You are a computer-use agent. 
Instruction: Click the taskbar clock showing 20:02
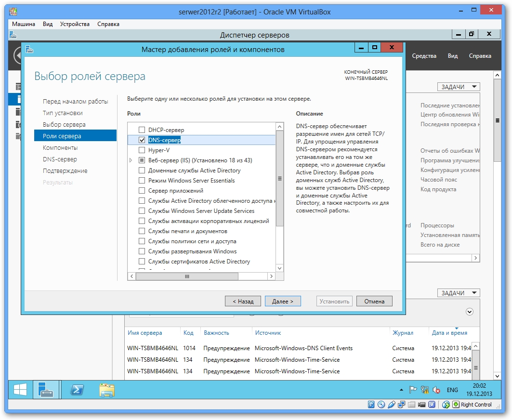(479, 390)
